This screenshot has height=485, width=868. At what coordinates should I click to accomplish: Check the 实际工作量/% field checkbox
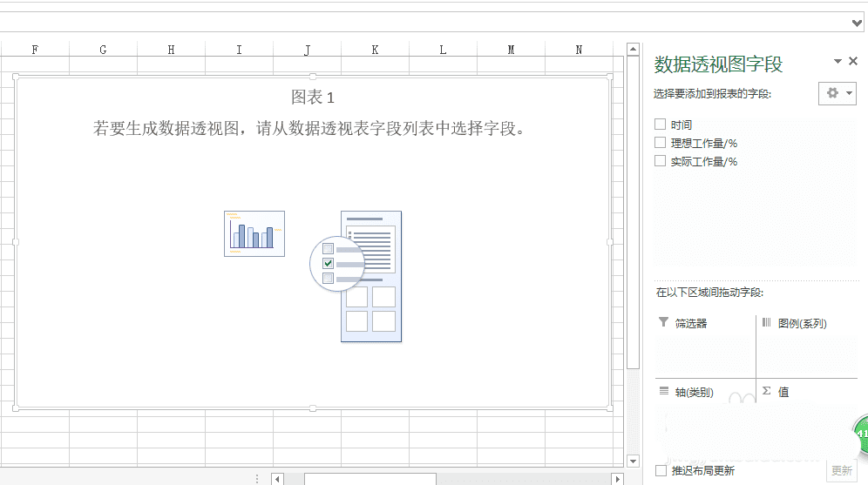(660, 161)
